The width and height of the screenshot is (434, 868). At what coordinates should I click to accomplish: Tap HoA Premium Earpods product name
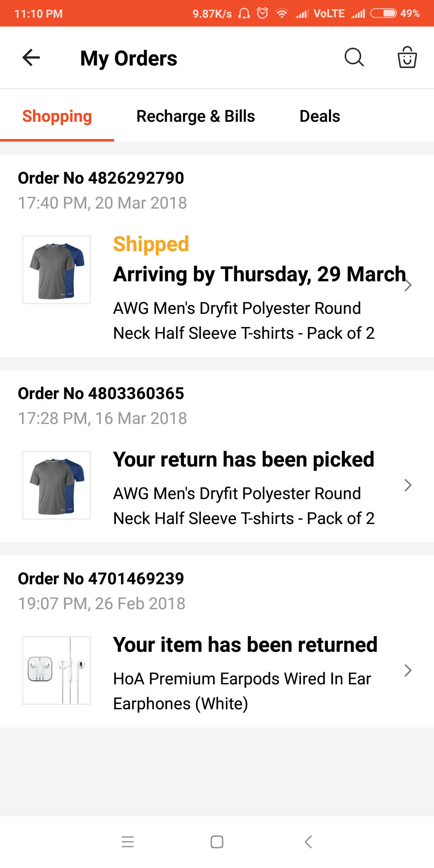coord(242,691)
